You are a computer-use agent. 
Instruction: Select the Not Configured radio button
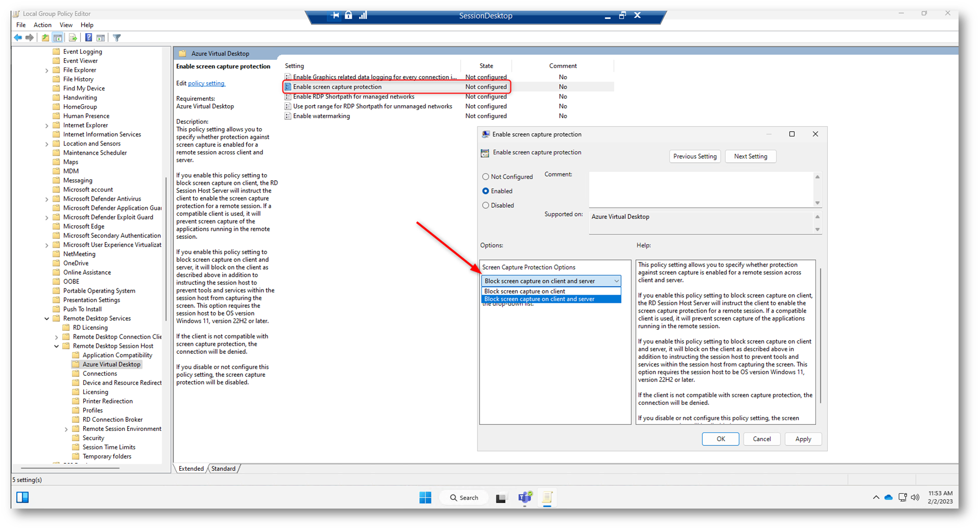coord(486,177)
